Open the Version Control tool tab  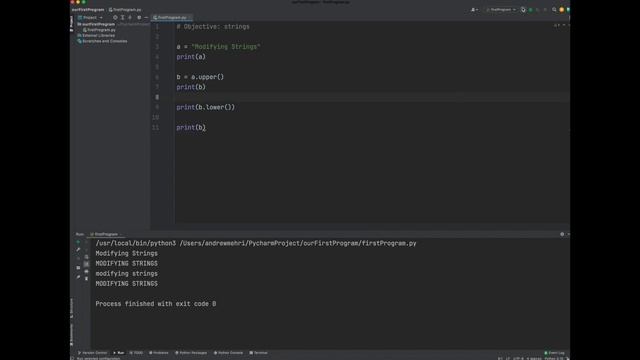tap(93, 353)
